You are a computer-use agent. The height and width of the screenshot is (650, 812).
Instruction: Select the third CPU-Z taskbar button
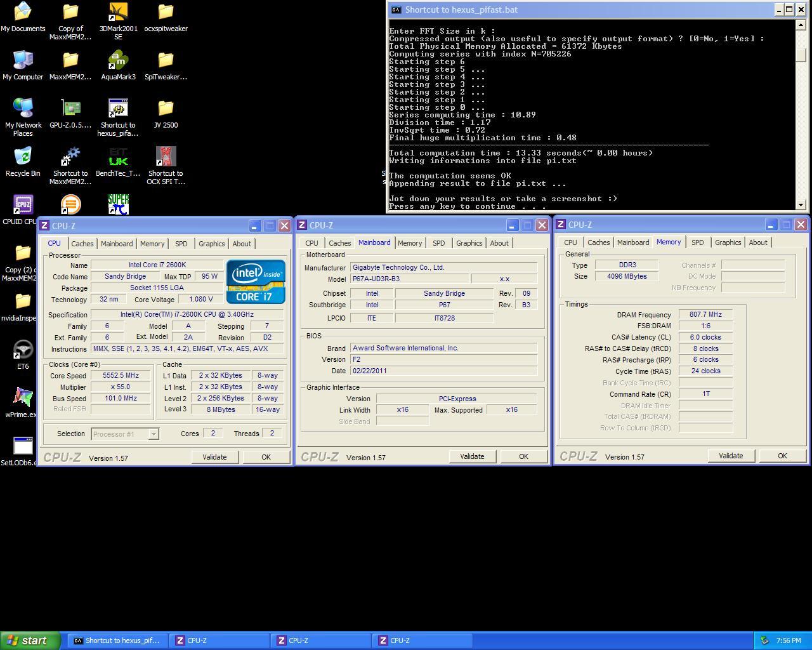pyautogui.click(x=422, y=640)
